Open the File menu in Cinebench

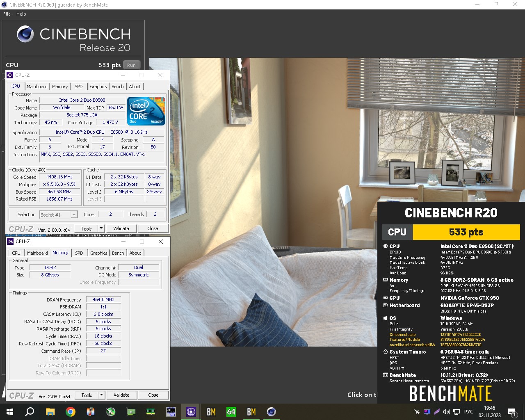click(x=7, y=14)
